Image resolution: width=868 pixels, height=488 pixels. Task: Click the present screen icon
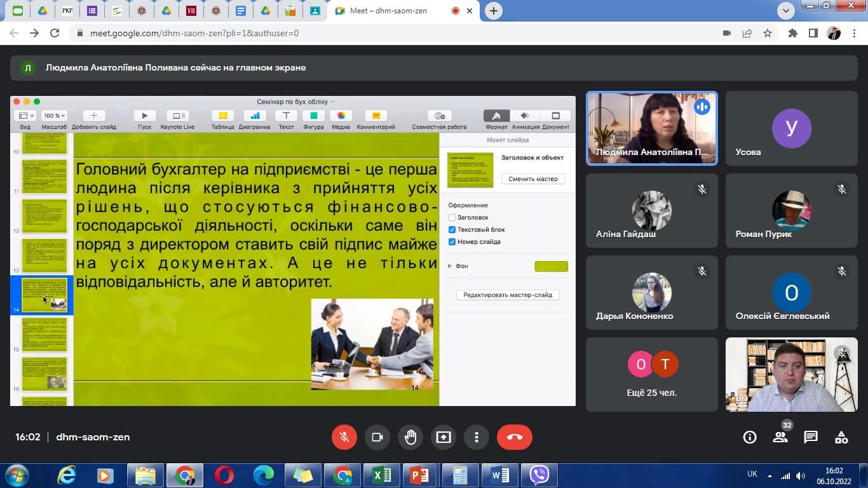444,437
